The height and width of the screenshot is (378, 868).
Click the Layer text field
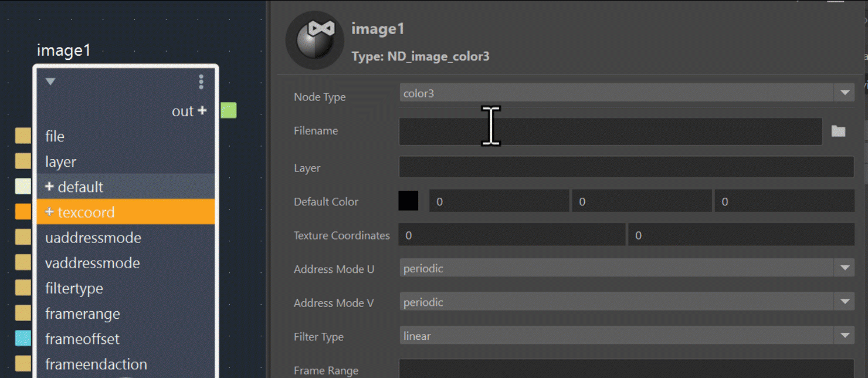click(626, 167)
